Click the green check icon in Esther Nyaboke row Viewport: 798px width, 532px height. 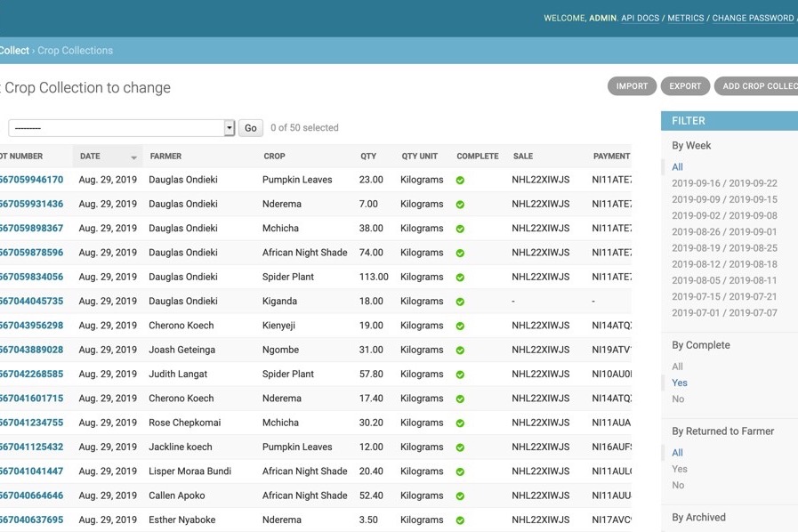pos(460,520)
